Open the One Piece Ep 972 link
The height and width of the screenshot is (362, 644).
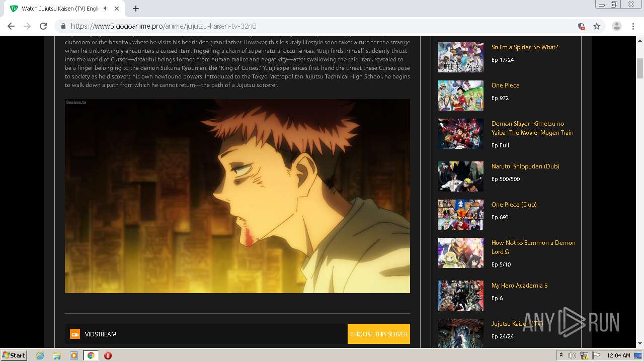(505, 85)
